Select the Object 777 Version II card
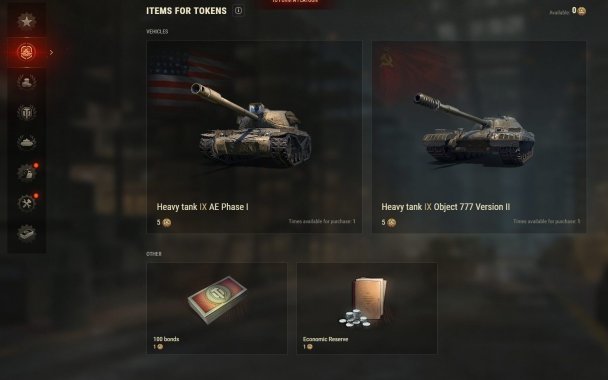 (479, 137)
